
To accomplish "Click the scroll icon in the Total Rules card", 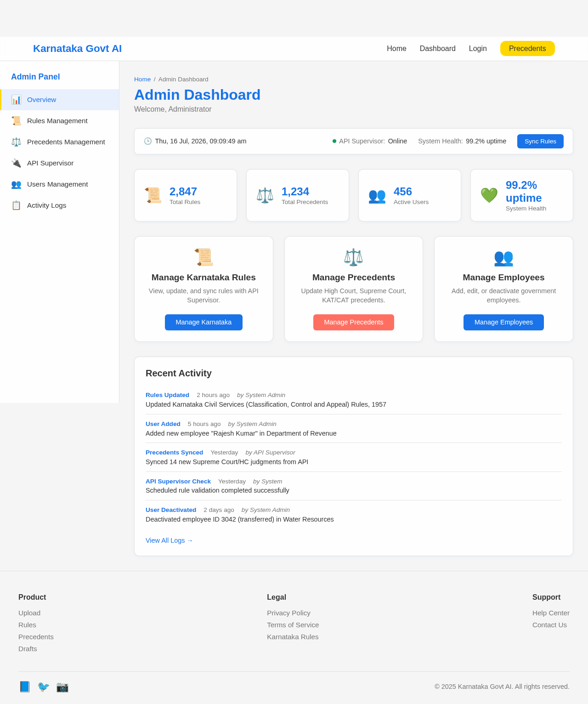I will (x=153, y=195).
